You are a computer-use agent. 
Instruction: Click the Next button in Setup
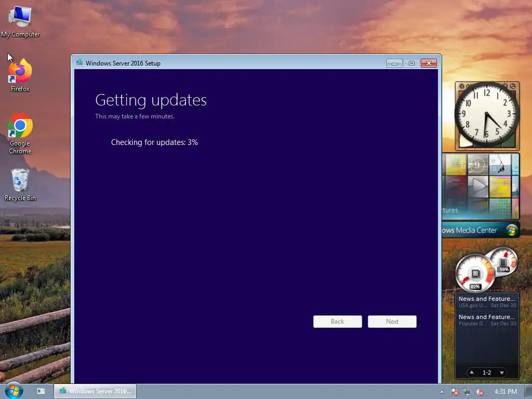point(392,322)
